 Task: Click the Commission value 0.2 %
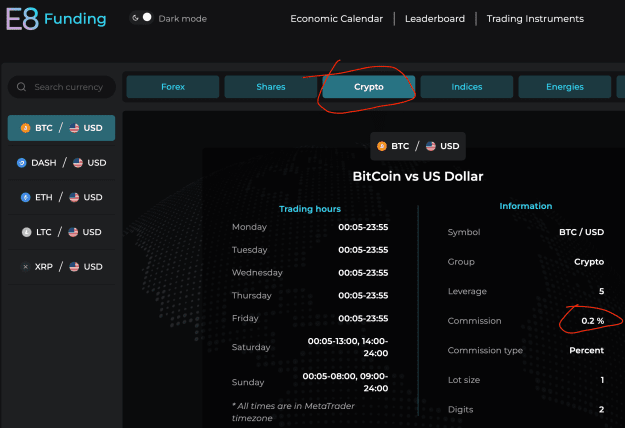pyautogui.click(x=592, y=321)
